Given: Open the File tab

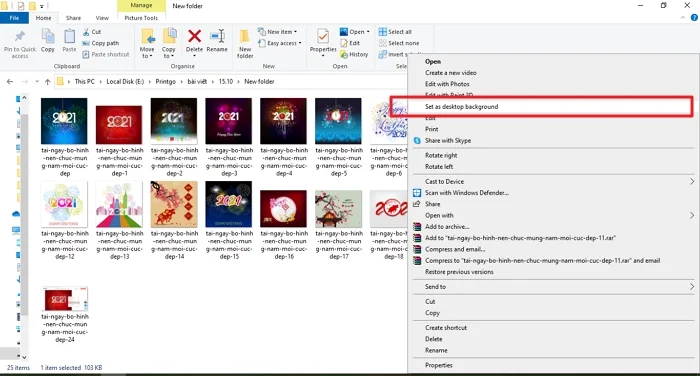Looking at the screenshot, I should (14, 18).
